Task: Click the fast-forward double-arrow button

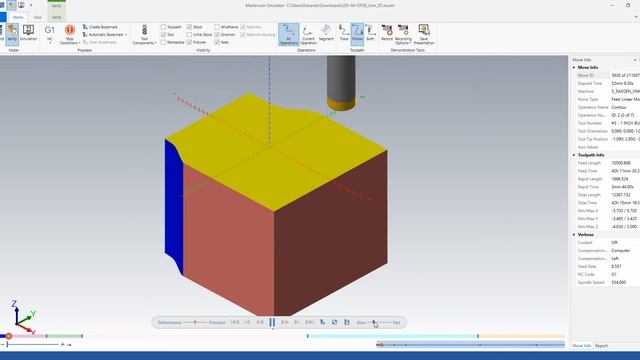Action: pyautogui.click(x=284, y=322)
